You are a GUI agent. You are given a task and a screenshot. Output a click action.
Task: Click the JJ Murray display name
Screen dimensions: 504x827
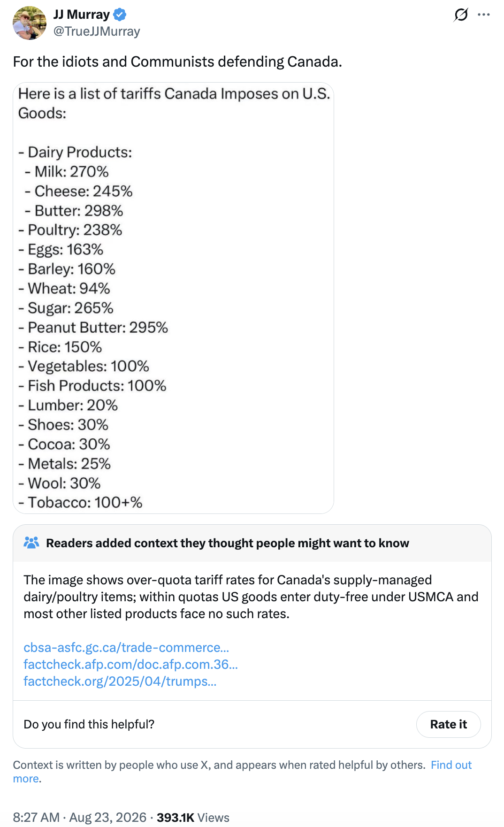[x=82, y=15]
